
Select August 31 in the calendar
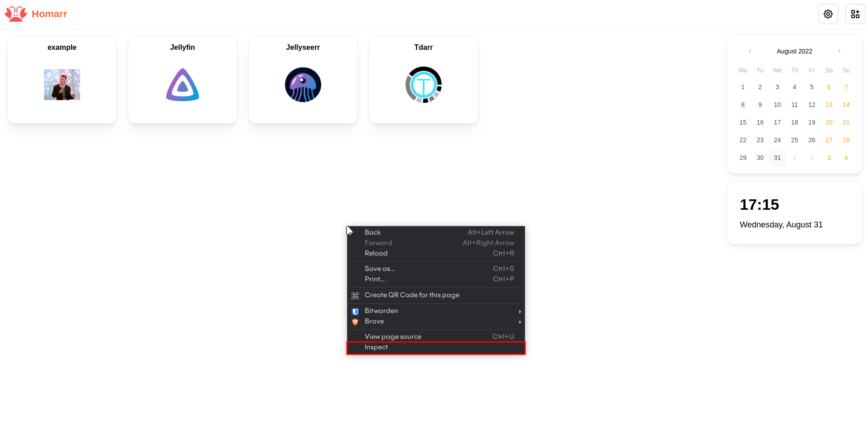coord(777,158)
